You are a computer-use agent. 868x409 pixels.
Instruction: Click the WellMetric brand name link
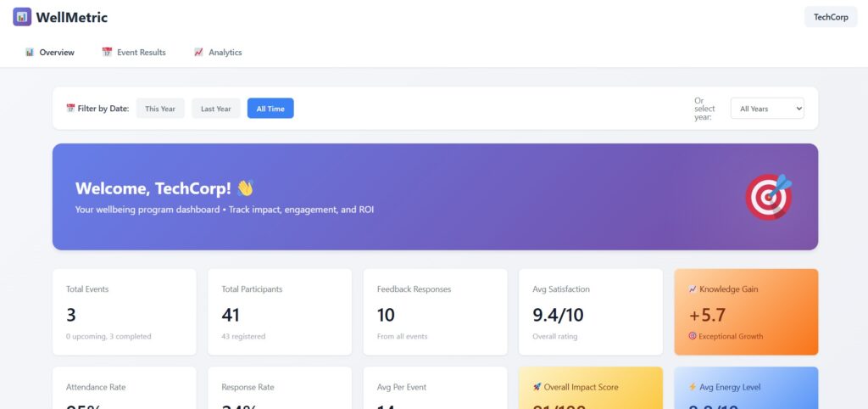coord(72,17)
